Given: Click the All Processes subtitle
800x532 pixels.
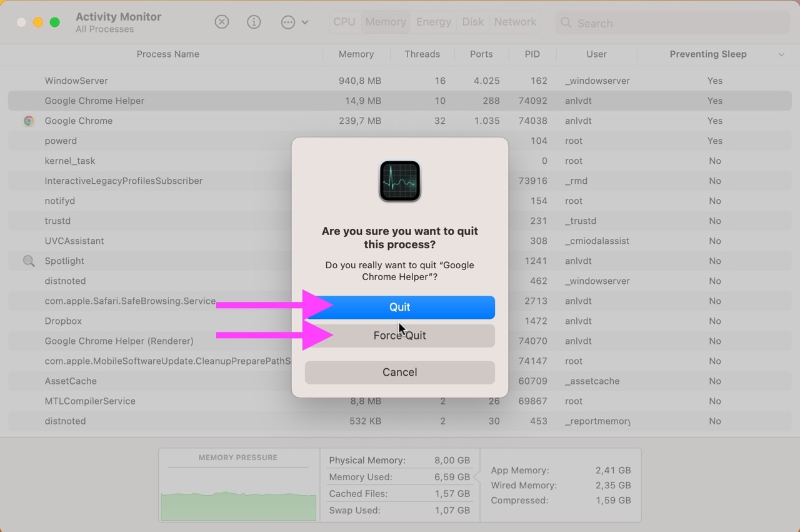Looking at the screenshot, I should [104, 29].
